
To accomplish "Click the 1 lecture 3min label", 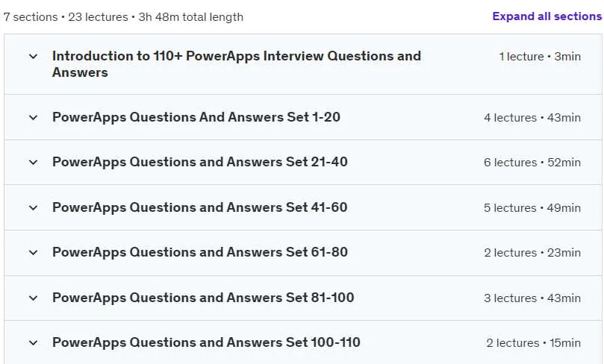I will [540, 57].
